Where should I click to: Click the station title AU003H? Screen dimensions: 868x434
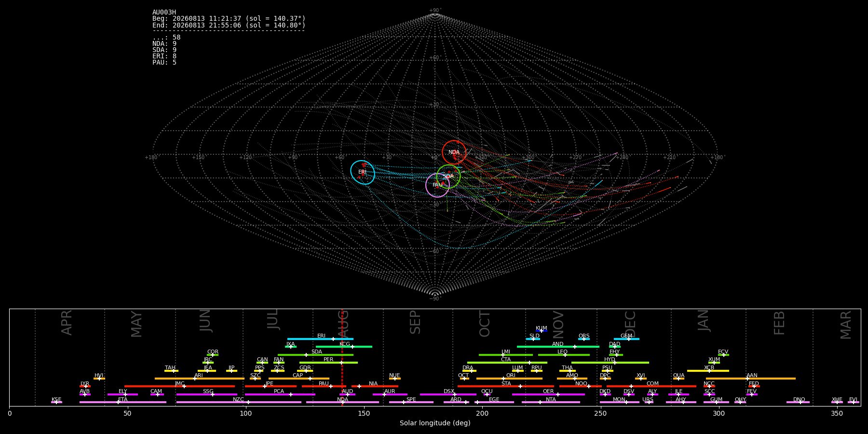[x=164, y=13]
